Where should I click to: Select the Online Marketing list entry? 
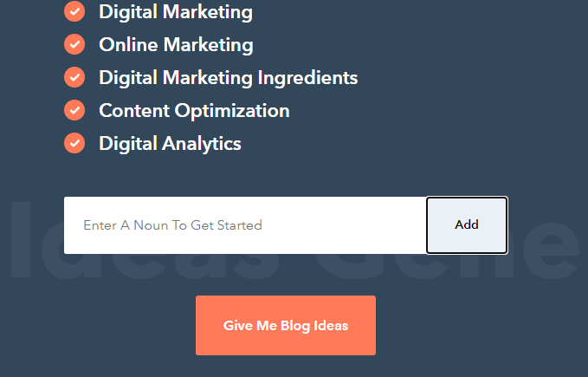177,45
